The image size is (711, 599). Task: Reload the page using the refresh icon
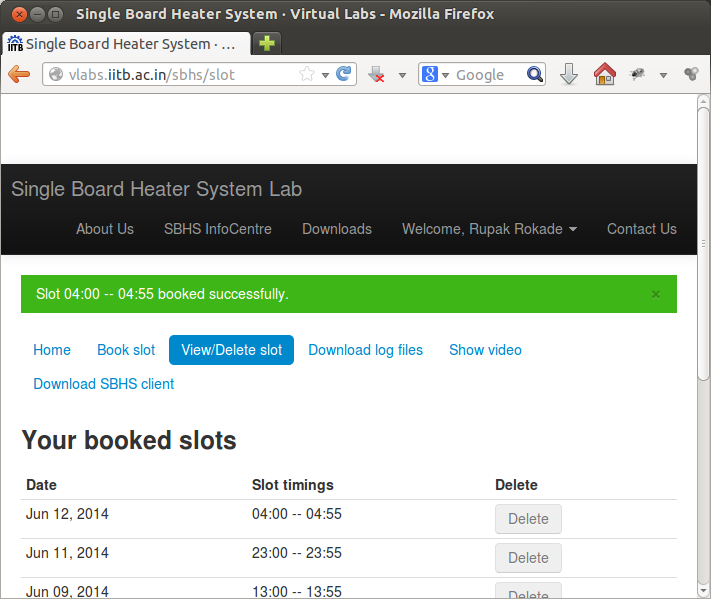[x=343, y=75]
